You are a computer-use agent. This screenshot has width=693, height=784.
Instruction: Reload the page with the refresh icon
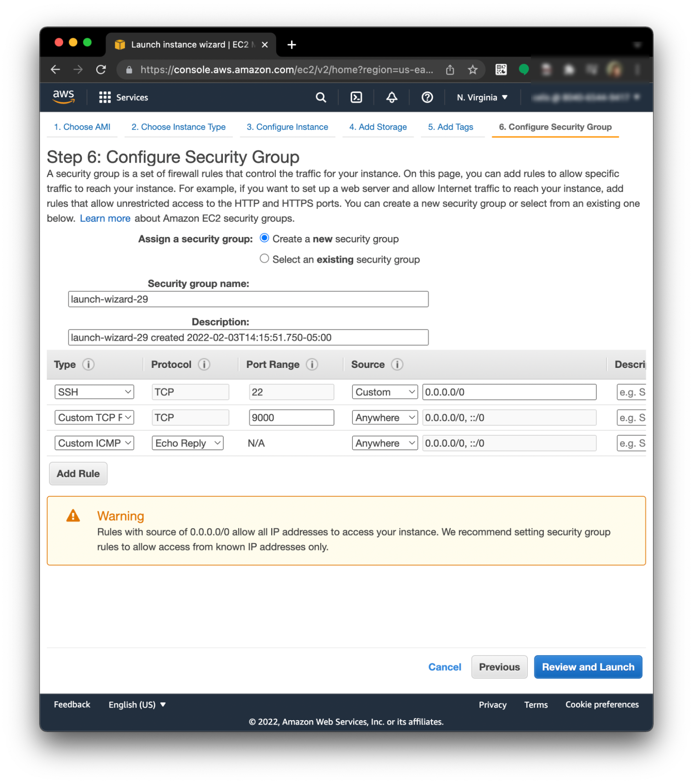(x=101, y=70)
